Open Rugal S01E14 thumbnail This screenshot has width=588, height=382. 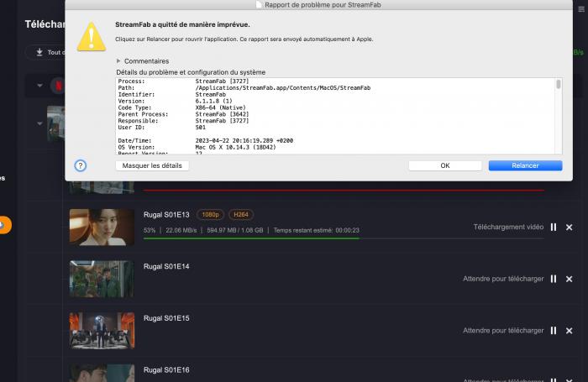pyautogui.click(x=102, y=279)
